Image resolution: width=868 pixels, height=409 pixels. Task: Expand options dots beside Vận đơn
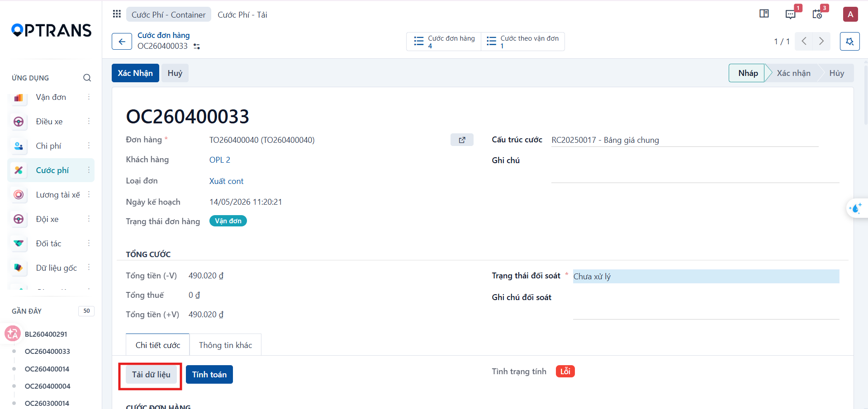(x=89, y=97)
